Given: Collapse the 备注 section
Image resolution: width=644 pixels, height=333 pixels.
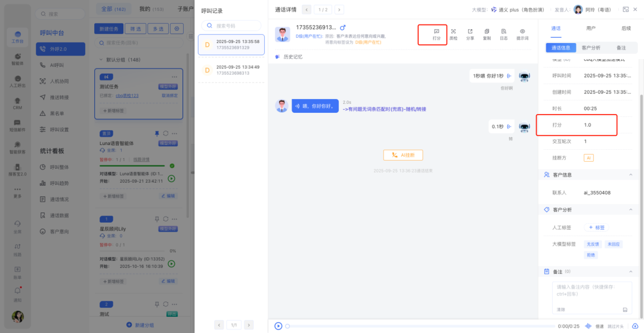Looking at the screenshot, I should (631, 272).
